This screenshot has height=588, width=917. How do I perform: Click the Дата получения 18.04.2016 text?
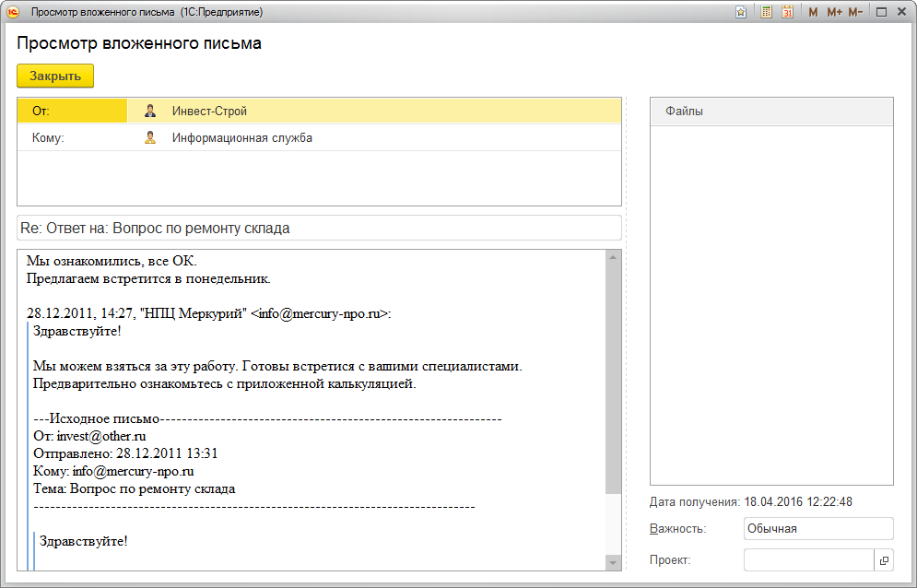[751, 502]
